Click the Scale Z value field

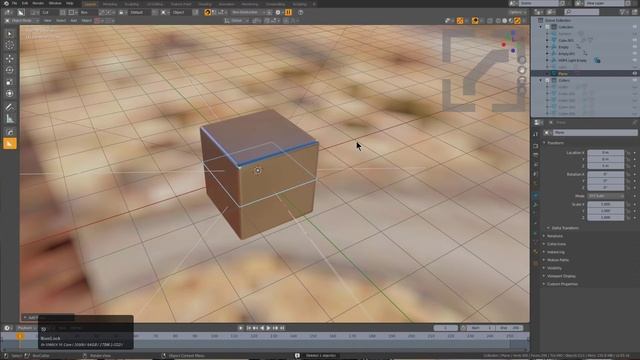click(605, 218)
